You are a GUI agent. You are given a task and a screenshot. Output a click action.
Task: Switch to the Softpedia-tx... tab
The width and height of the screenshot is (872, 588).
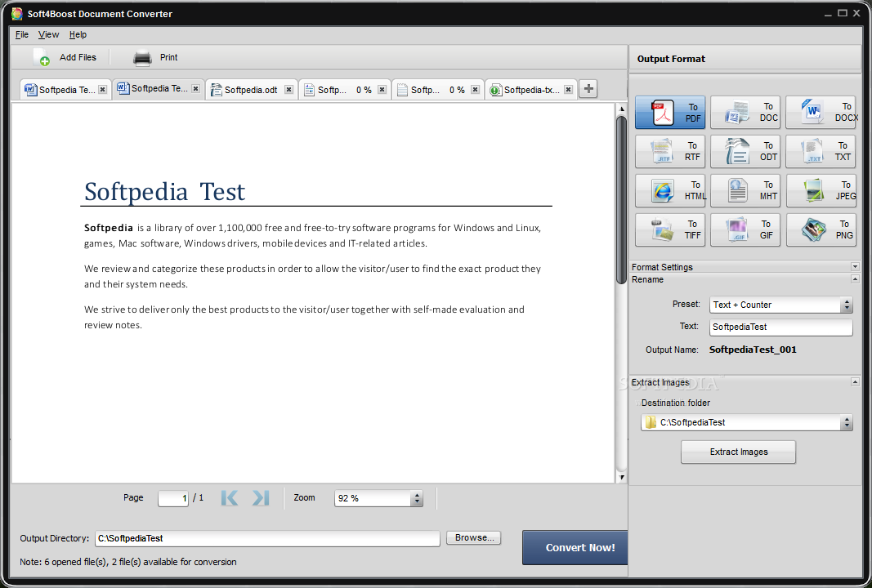[531, 90]
